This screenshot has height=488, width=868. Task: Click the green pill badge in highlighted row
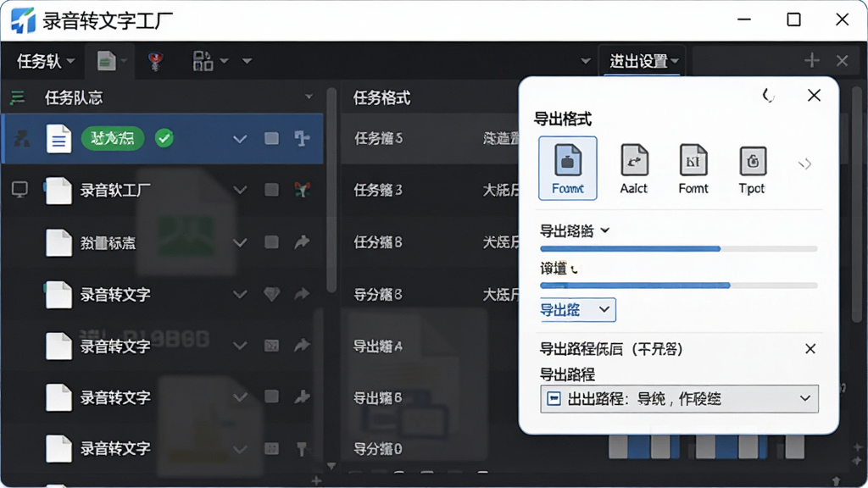(113, 138)
